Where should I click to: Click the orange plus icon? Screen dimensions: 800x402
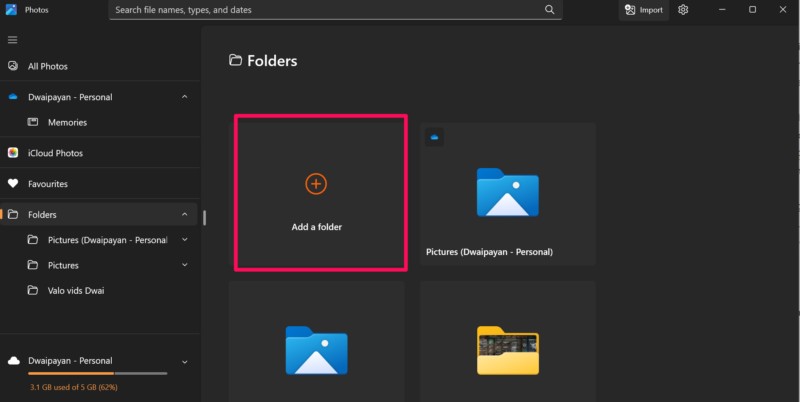point(316,183)
